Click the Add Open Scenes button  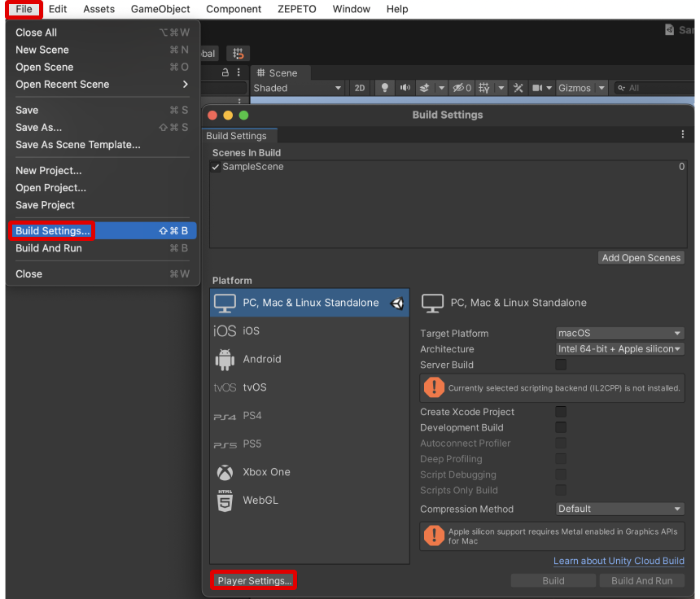(x=641, y=257)
